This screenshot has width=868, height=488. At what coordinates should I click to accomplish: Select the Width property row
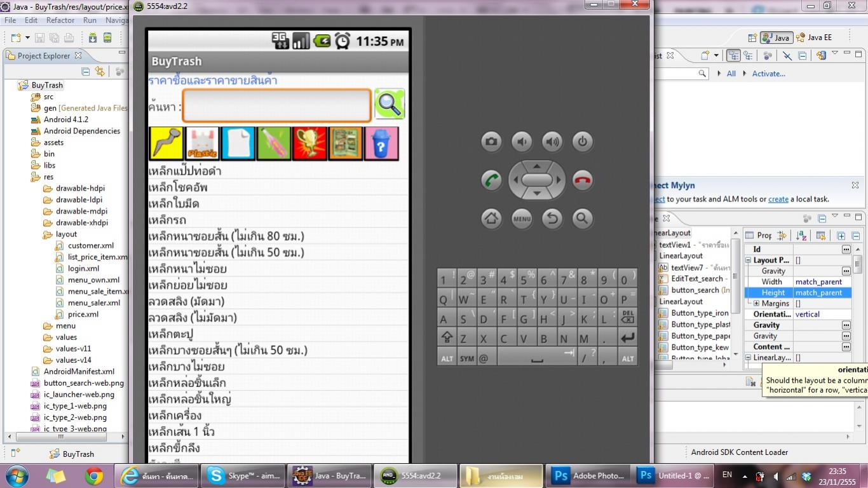798,282
